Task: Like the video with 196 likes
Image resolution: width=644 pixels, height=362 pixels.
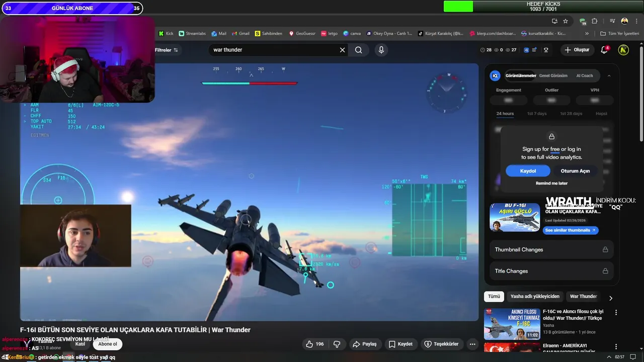Action: [315, 344]
